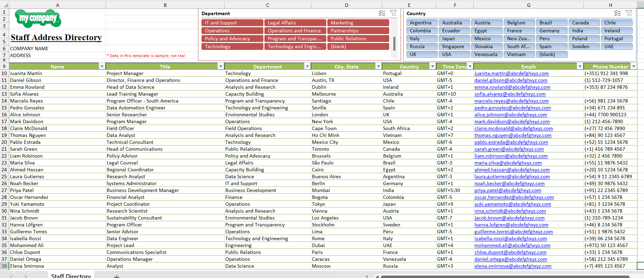Click the horizontal sheet scrollbar
Image resolution: width=644 pixels, height=278 pixels.
(505, 276)
